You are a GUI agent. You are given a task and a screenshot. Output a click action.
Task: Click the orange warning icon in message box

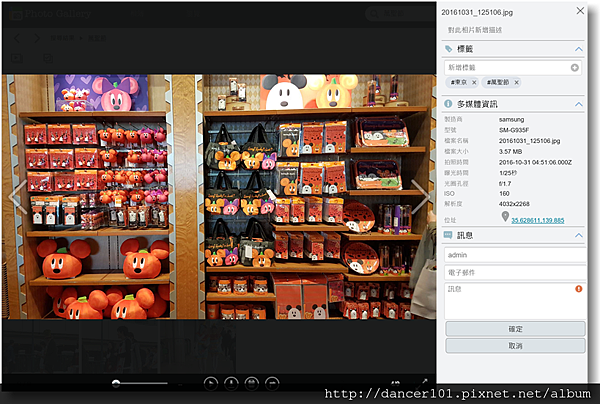click(x=579, y=289)
